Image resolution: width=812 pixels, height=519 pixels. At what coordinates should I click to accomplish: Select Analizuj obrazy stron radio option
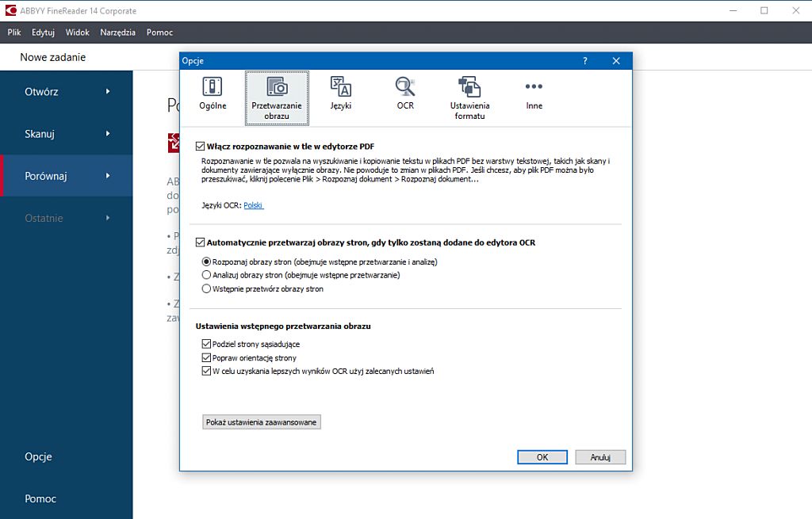click(x=206, y=275)
